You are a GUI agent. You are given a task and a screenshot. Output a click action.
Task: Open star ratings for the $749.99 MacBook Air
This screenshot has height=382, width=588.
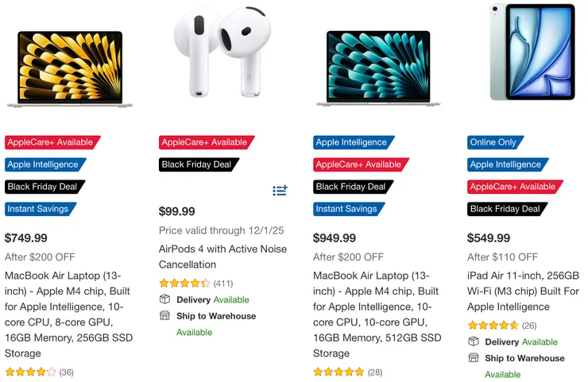tap(30, 372)
